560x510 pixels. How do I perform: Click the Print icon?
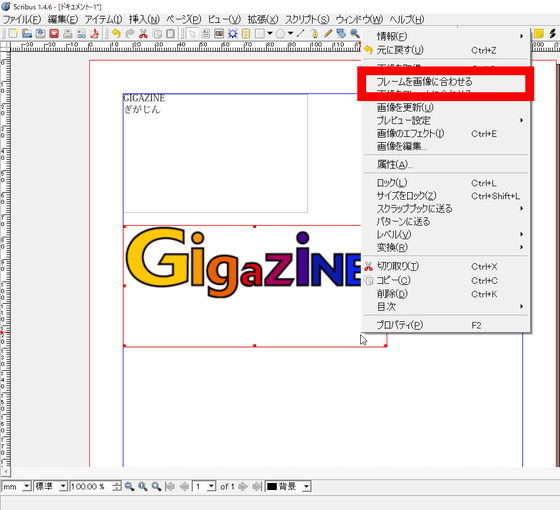(x=68, y=34)
